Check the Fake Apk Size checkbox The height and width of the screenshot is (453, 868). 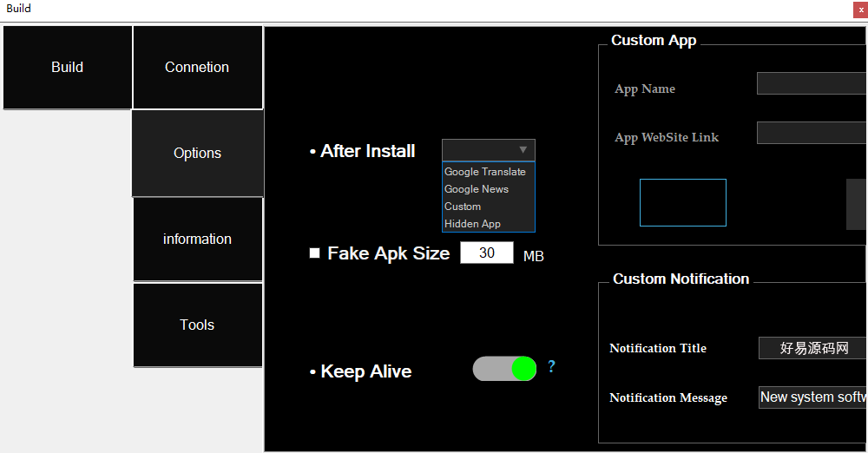[x=315, y=253]
